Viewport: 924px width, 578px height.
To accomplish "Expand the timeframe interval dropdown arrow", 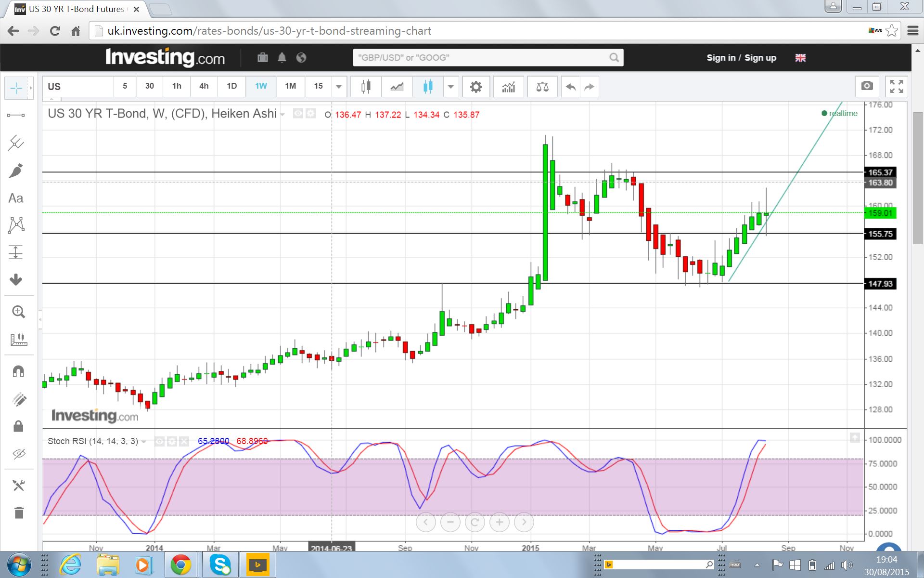I will coord(339,87).
